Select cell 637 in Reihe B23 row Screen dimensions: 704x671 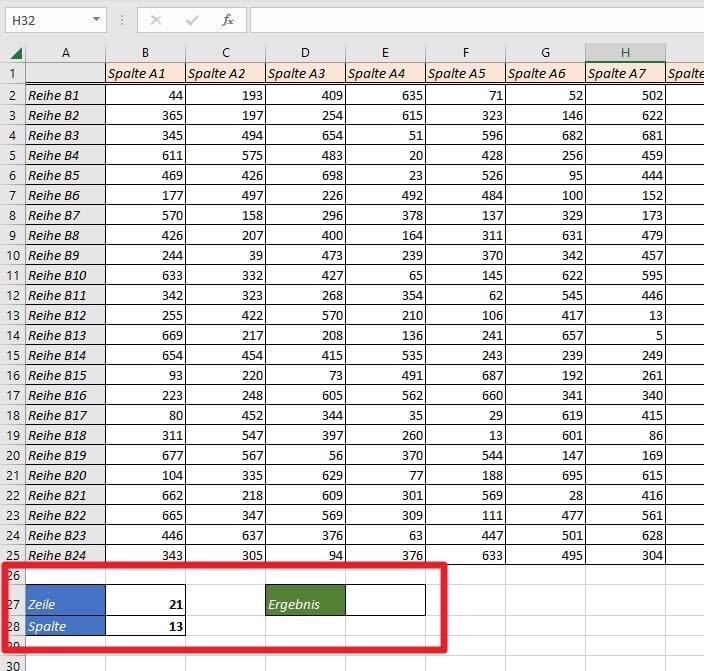point(226,535)
